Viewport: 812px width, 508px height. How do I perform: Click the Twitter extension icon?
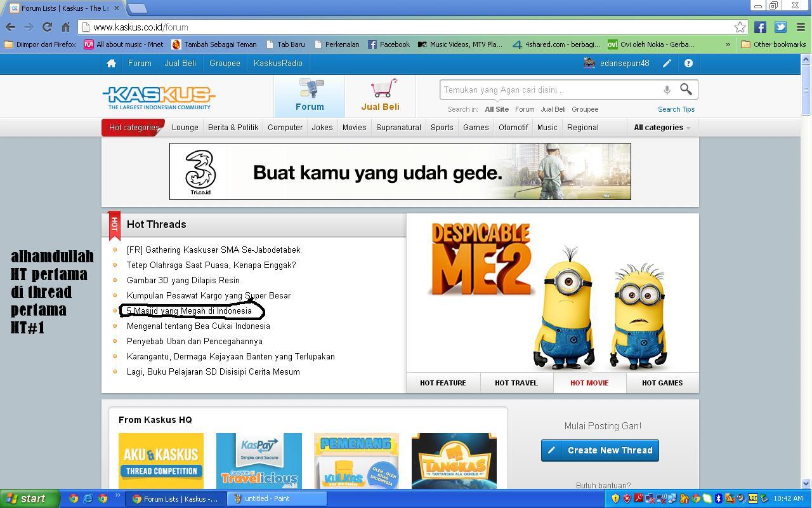point(780,27)
